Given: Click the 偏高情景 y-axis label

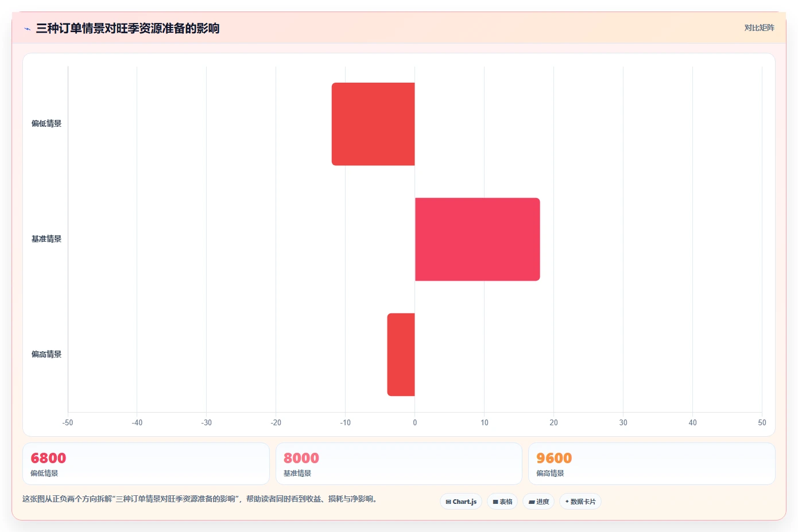Looking at the screenshot, I should coord(47,354).
